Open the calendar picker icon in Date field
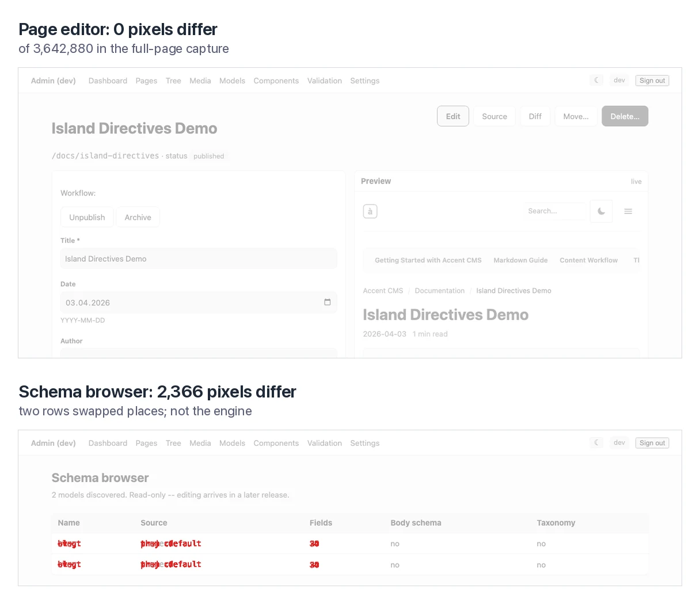This screenshot has width=700, height=604. [x=328, y=302]
